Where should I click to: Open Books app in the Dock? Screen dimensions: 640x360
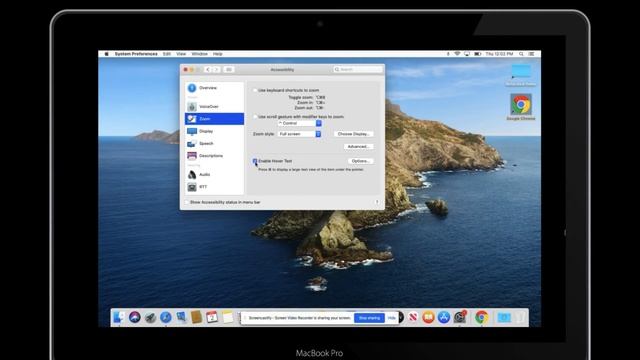(428, 317)
